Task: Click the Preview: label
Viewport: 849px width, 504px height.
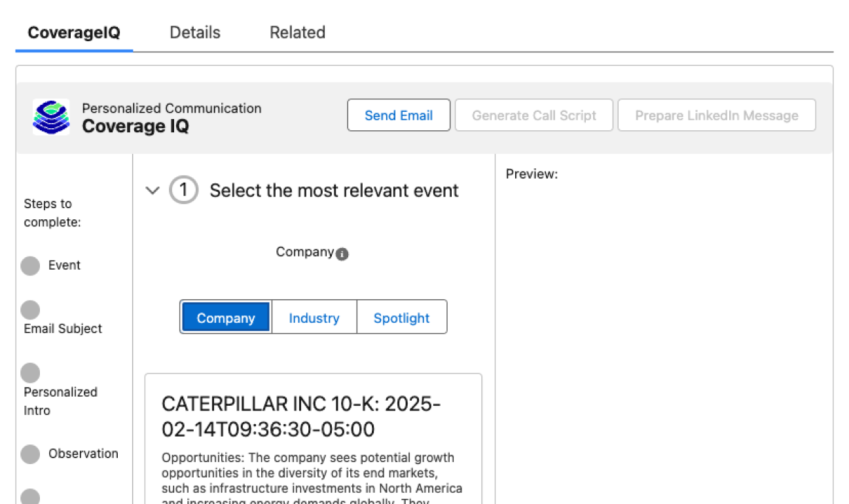Action: pyautogui.click(x=532, y=174)
